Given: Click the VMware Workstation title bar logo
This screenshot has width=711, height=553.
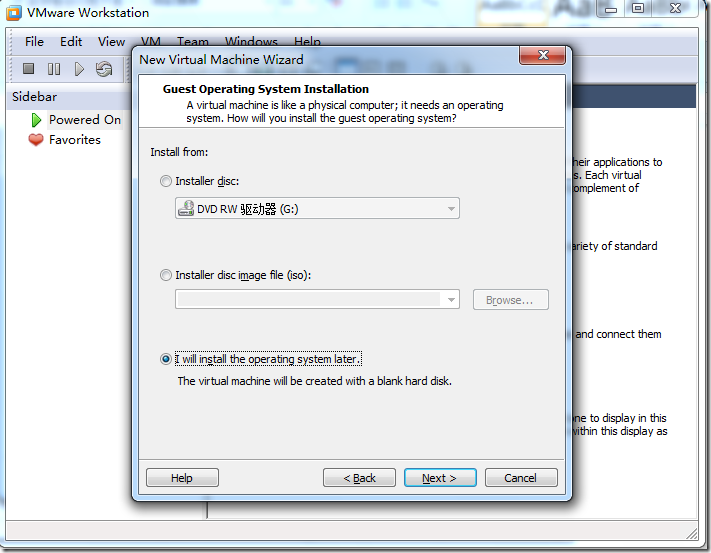Looking at the screenshot, I should click(x=14, y=13).
